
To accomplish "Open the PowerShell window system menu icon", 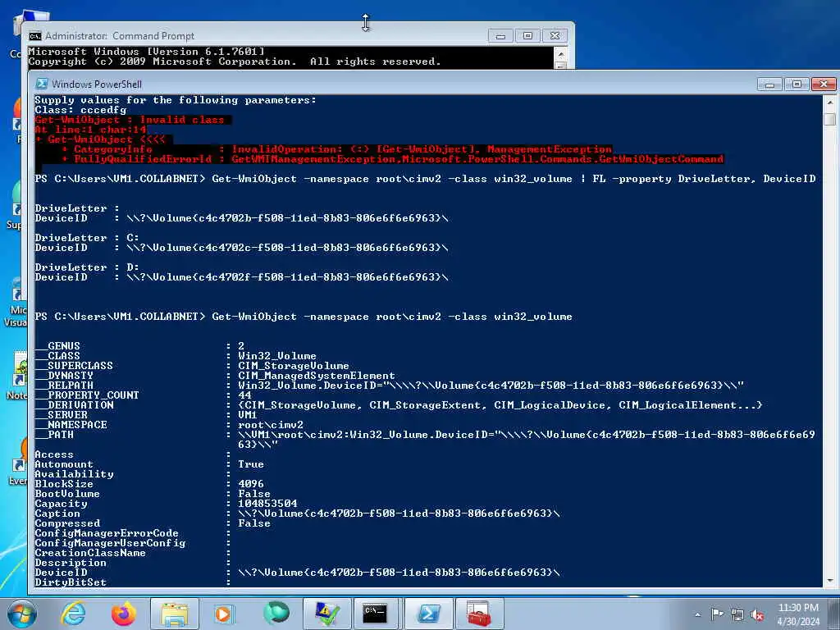I will coord(41,84).
